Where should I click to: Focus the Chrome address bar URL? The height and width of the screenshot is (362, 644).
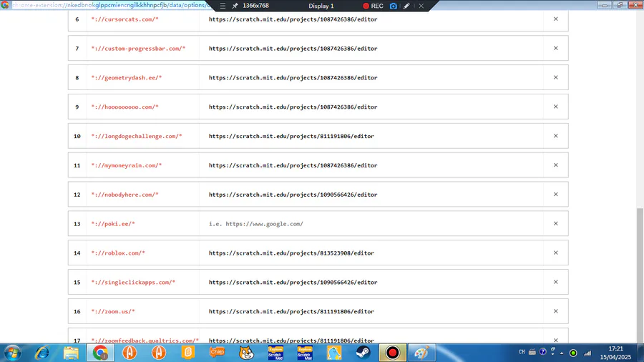click(111, 5)
